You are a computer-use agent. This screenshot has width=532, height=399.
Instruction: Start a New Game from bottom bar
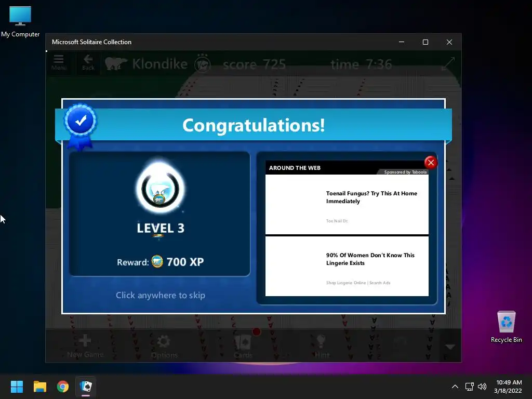tap(85, 347)
